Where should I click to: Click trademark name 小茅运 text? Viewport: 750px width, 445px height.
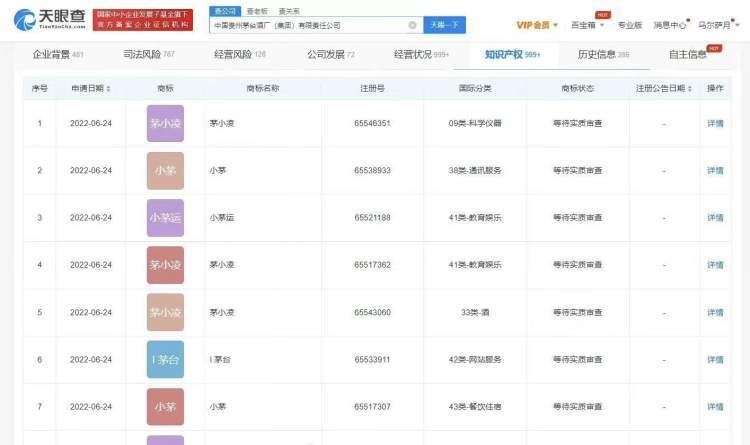coord(222,218)
